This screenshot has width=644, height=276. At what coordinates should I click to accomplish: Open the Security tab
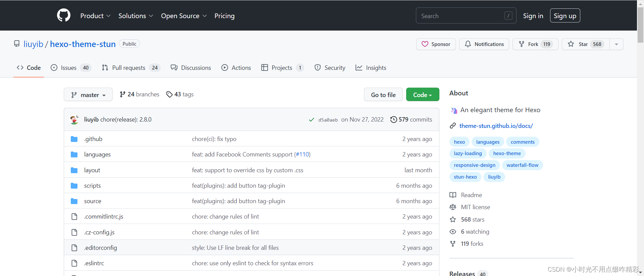[330, 67]
